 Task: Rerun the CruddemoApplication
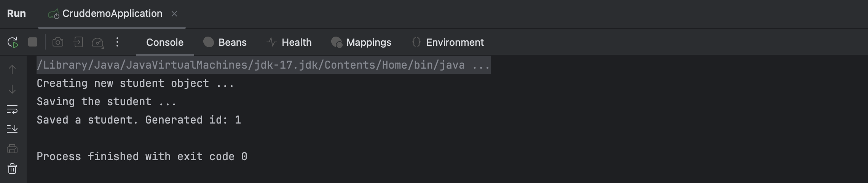tap(13, 42)
